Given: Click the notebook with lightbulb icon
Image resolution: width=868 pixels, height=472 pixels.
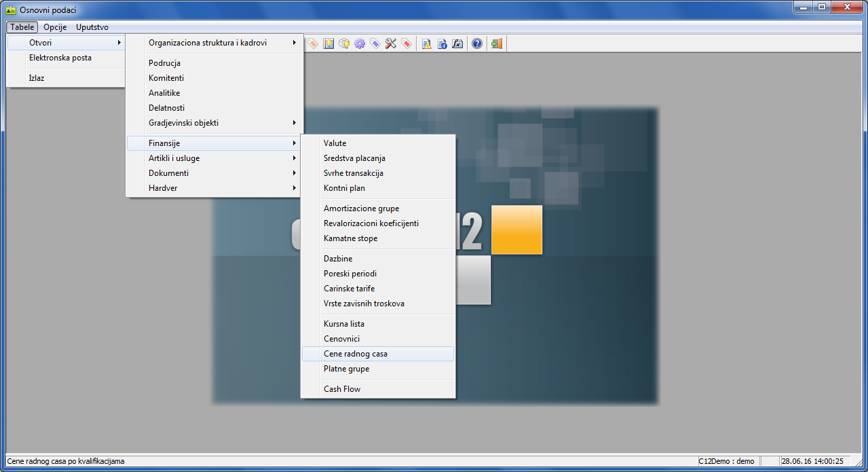Looking at the screenshot, I should [x=328, y=43].
